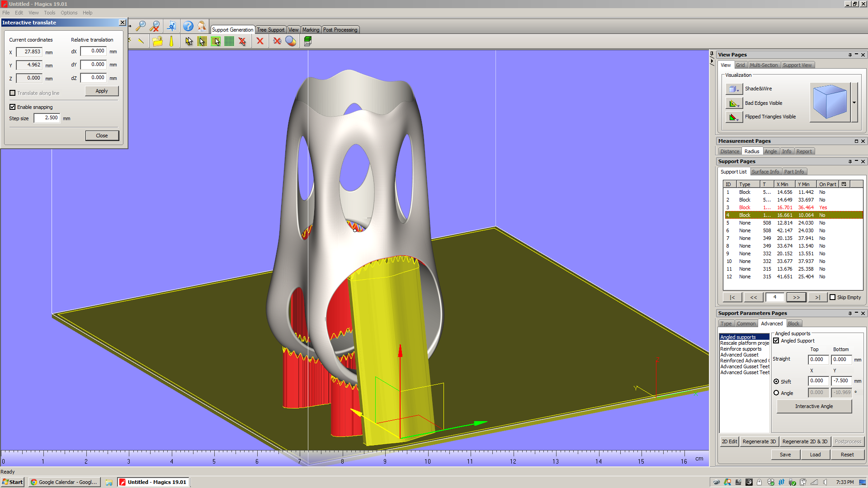Click the Block support type tab
The height and width of the screenshot is (488, 868).
coord(793,324)
